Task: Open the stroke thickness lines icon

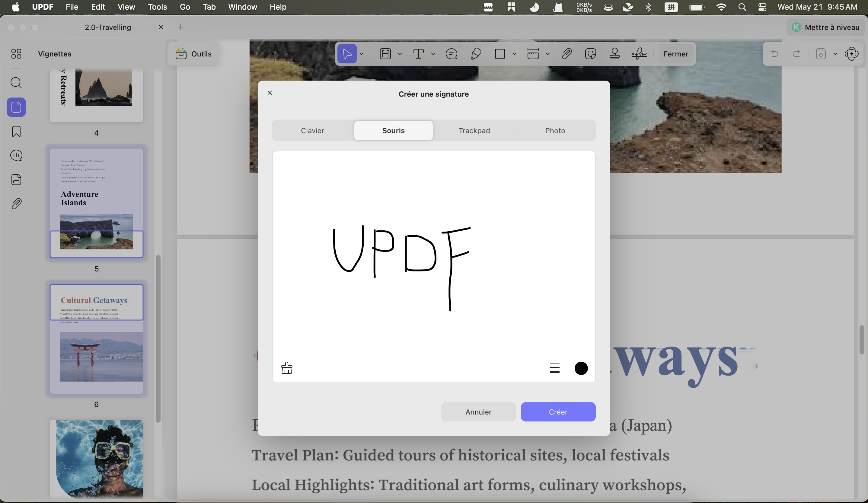Action: pos(554,368)
